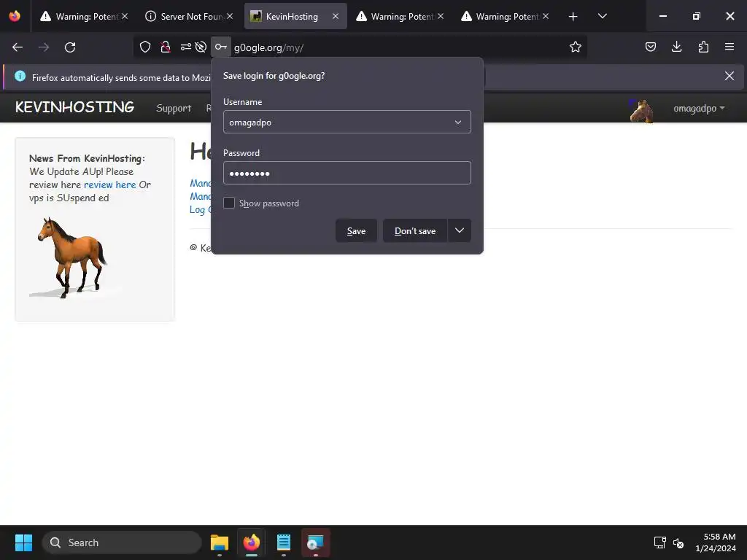Open the Support menu item
747x560 pixels.
174,108
